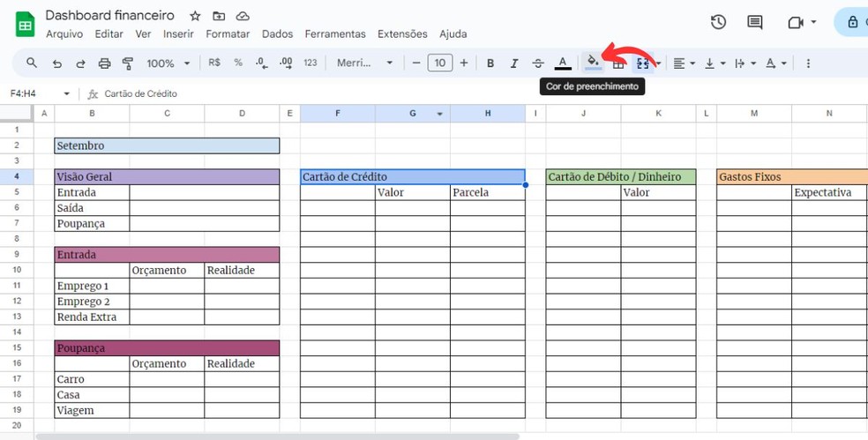Open the fill color picker
The width and height of the screenshot is (868, 440).
pyautogui.click(x=593, y=63)
